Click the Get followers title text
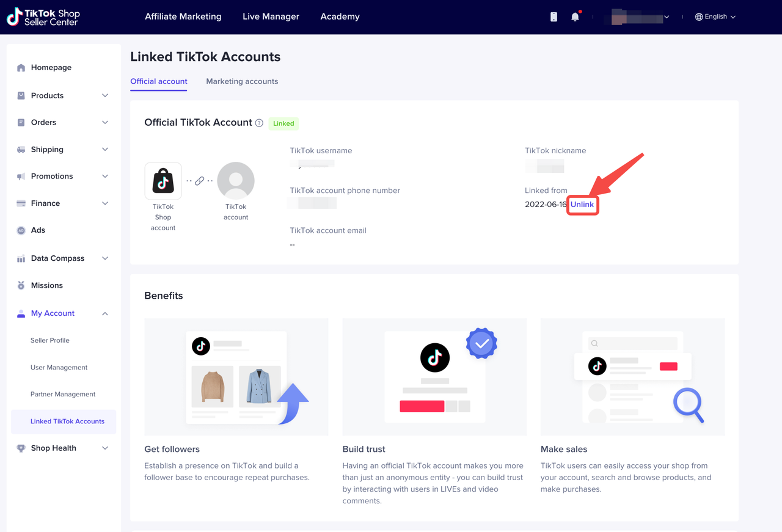The width and height of the screenshot is (782, 532). [x=172, y=450]
